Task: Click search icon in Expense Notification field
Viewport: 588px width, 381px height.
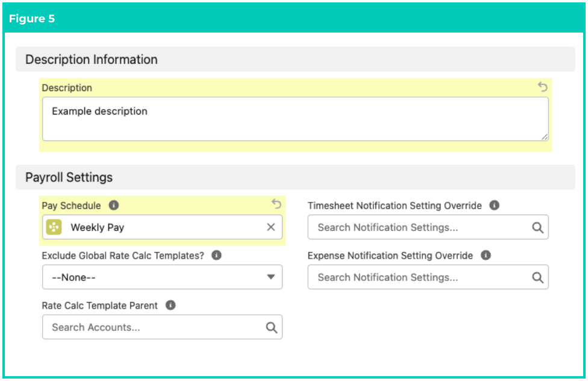Action: 538,277
